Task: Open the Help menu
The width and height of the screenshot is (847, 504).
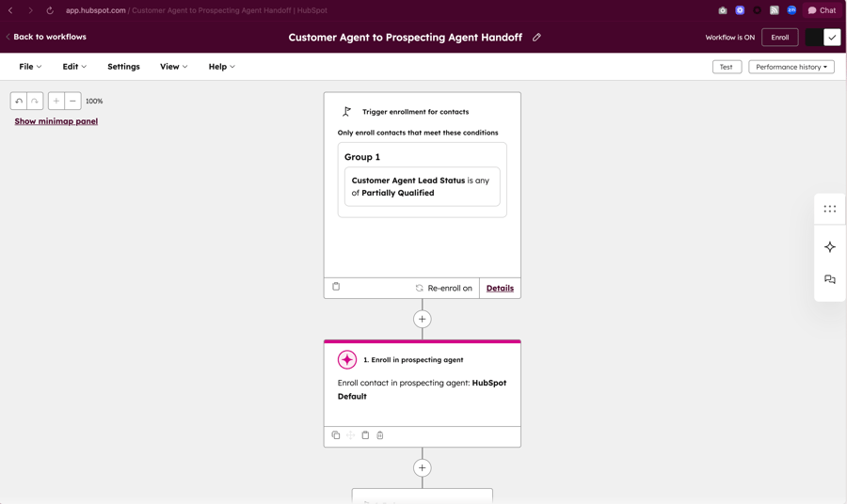Action: [x=221, y=67]
